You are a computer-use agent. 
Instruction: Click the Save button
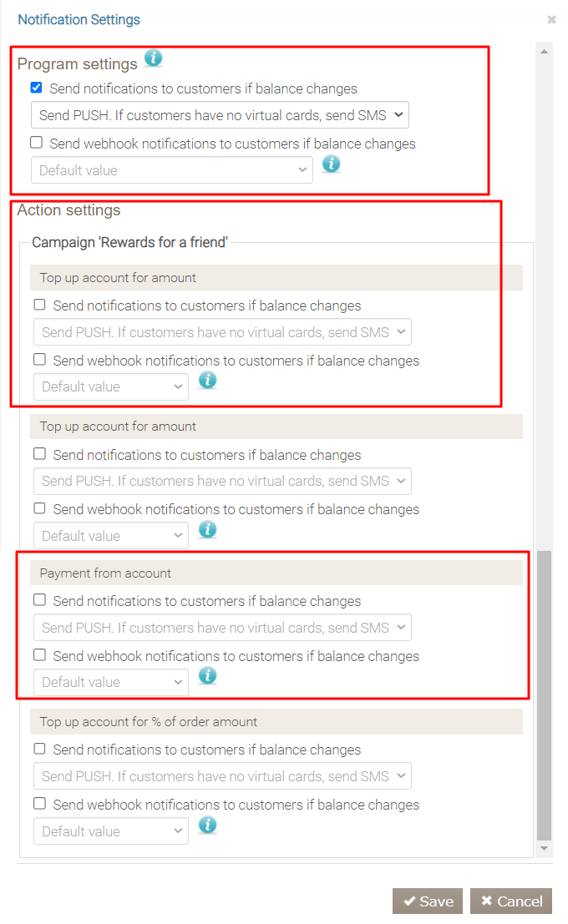point(428,901)
